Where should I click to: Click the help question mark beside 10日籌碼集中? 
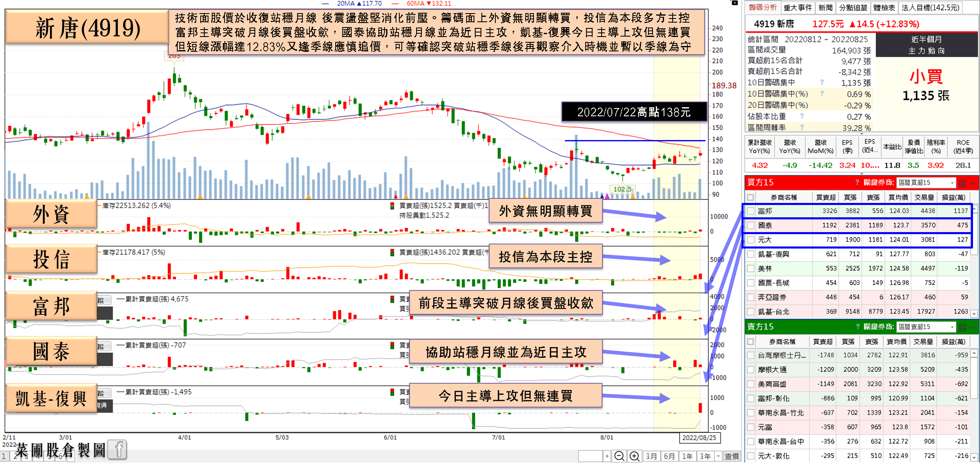pos(822,82)
